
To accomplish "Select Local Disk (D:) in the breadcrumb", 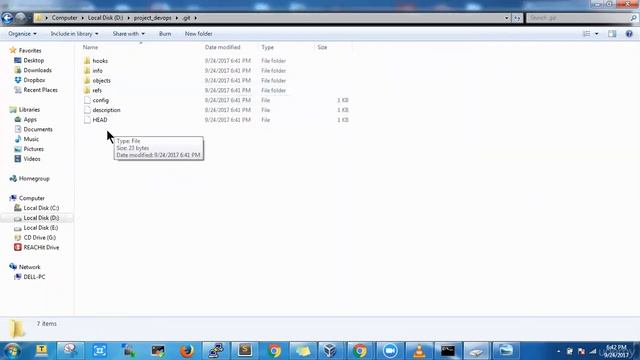I will pos(105,18).
